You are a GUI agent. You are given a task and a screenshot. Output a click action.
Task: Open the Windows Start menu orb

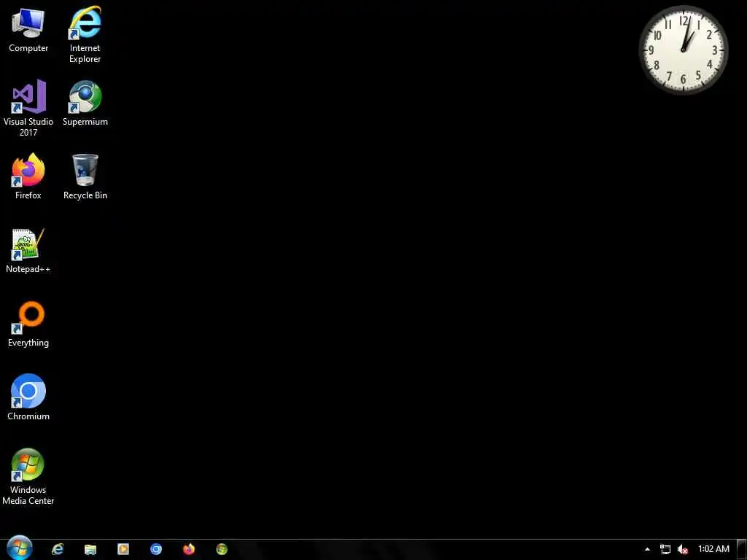[x=20, y=548]
